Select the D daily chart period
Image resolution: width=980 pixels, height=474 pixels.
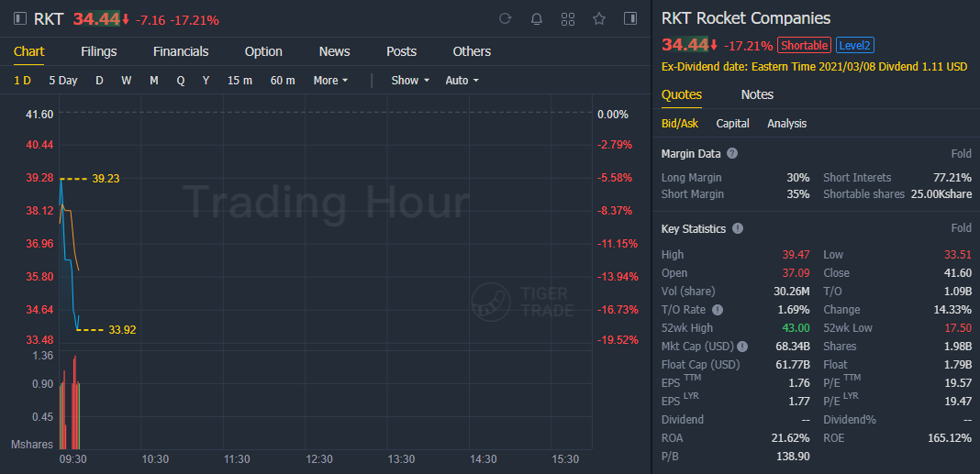tap(99, 81)
